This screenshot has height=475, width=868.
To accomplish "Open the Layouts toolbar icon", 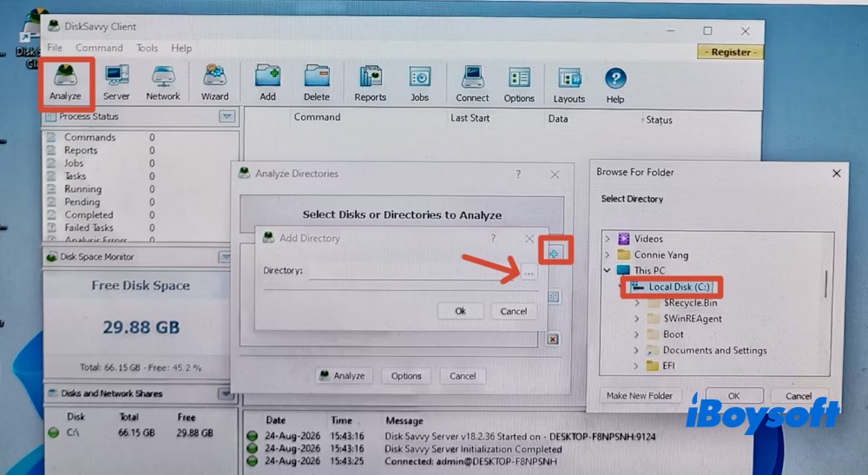I will pyautogui.click(x=569, y=85).
